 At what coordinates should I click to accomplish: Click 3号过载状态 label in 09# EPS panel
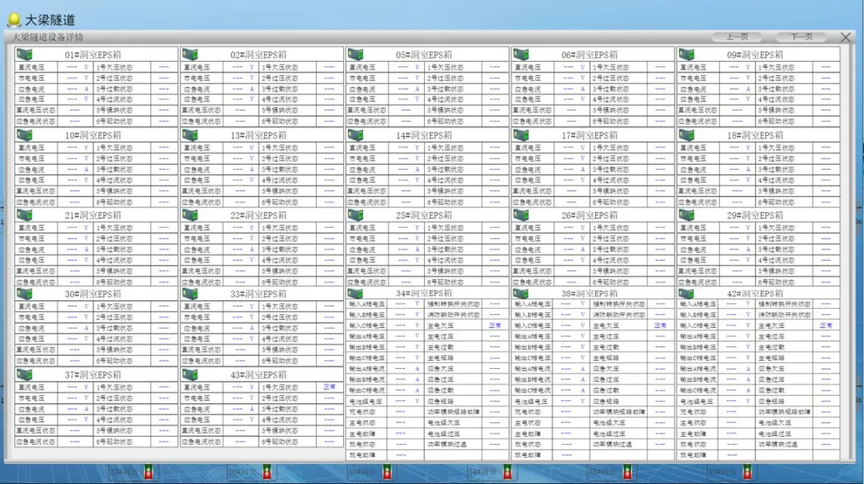point(776,89)
